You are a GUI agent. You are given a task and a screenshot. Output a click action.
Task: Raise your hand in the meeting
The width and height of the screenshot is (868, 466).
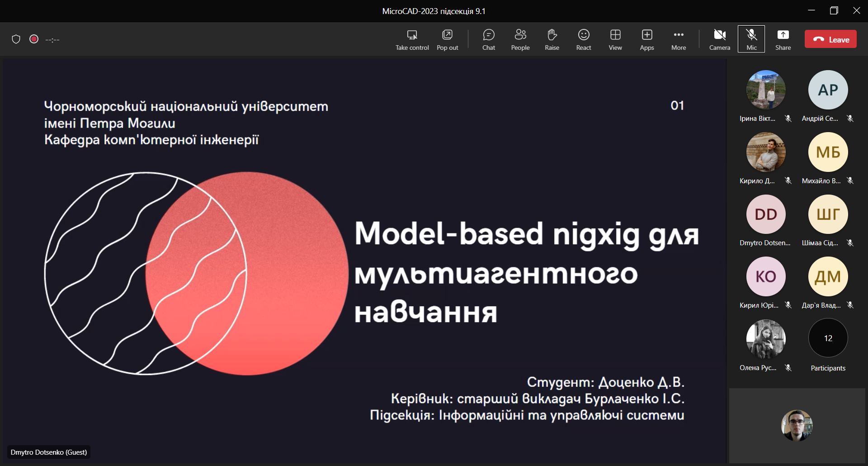pos(552,39)
